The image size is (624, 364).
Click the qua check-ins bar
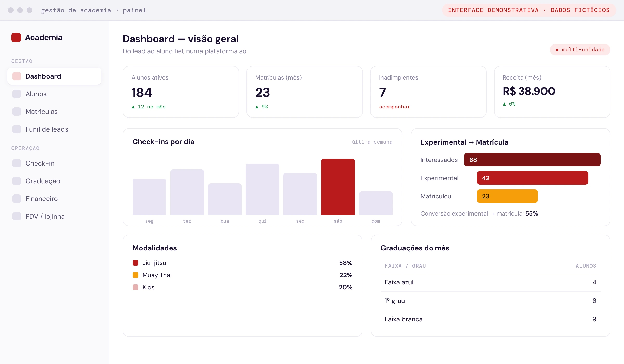point(225,199)
